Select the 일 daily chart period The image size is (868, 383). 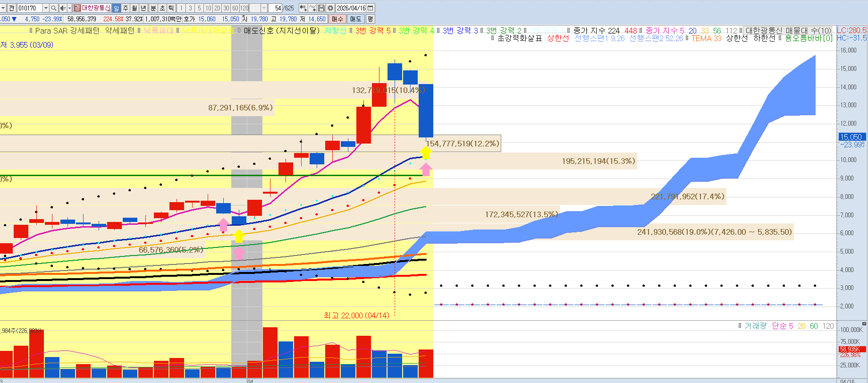click(x=116, y=8)
